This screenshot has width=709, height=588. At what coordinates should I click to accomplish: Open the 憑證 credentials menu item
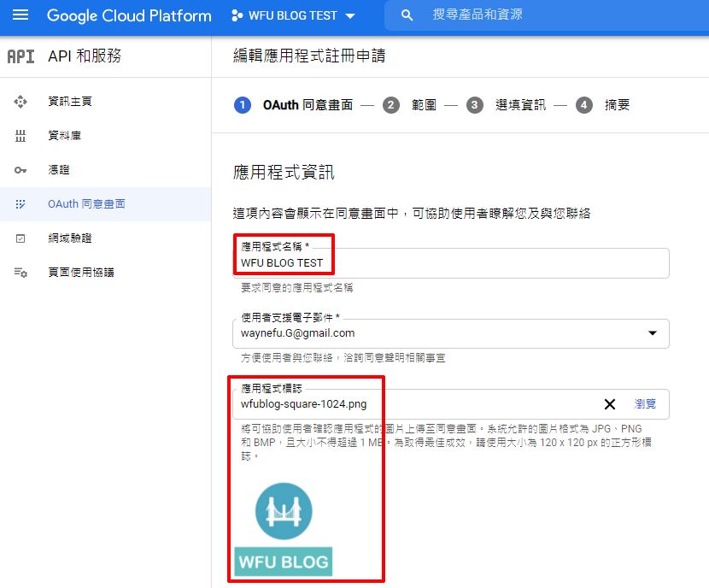pyautogui.click(x=105, y=170)
